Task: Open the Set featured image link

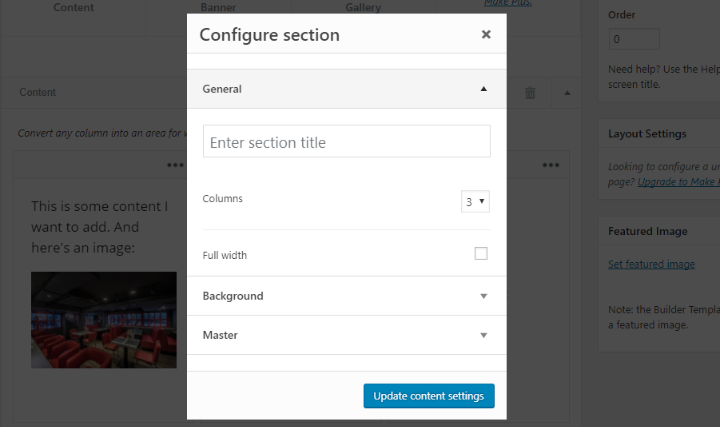Action: click(x=651, y=264)
